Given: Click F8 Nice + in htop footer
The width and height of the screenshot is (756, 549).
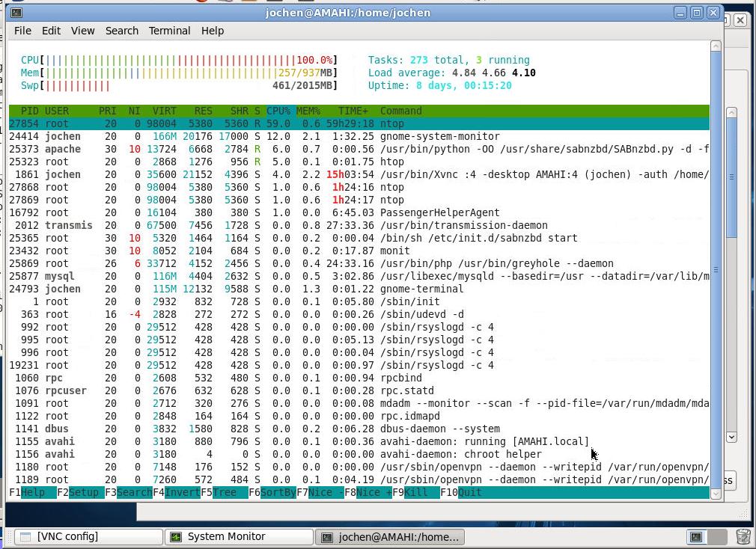Looking at the screenshot, I should [368, 493].
